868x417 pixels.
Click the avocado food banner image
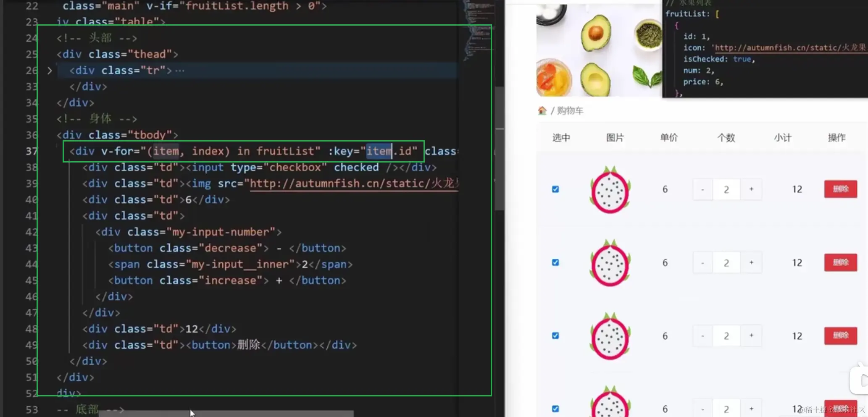(x=599, y=50)
